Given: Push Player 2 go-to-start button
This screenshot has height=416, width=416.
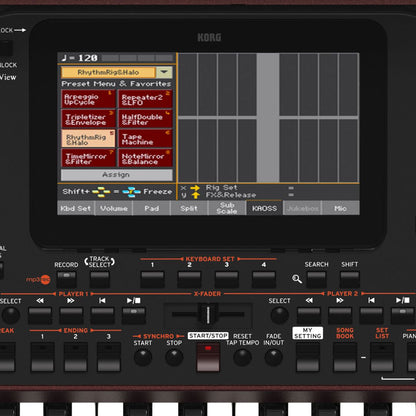Looking at the screenshot, I should [371, 316].
